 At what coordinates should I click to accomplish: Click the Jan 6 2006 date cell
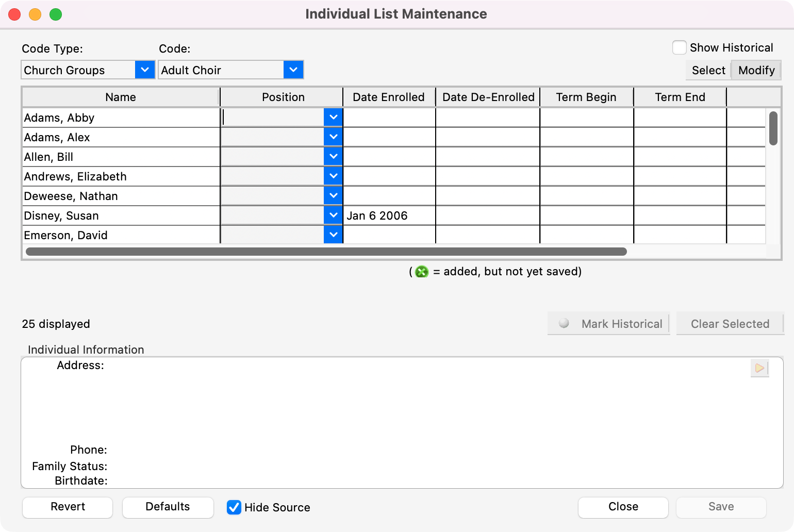coord(389,215)
